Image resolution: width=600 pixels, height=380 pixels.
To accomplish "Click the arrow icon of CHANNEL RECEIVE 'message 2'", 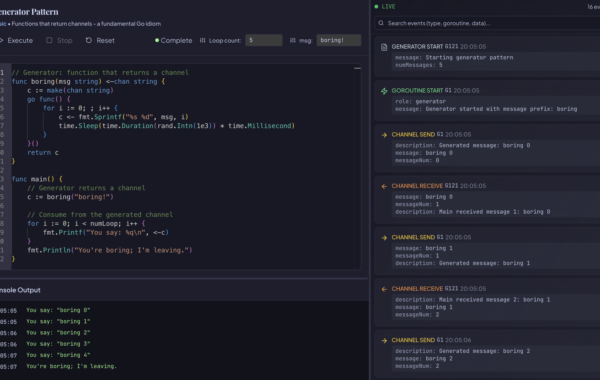I will [384, 289].
